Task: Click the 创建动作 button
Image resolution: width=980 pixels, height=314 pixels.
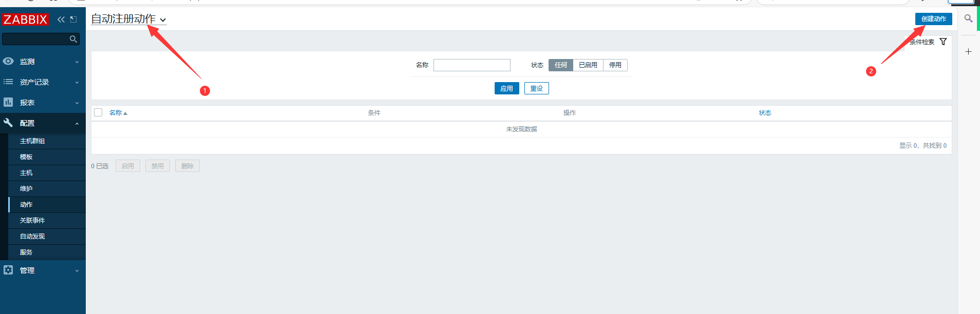Action: coord(933,19)
